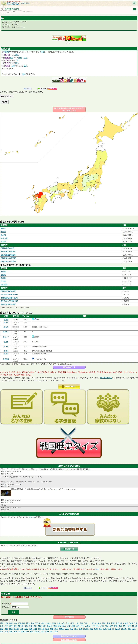Open the 福岡県糟屋郡志免町 link
This screenshot has height=644, width=138.
[8, 258]
